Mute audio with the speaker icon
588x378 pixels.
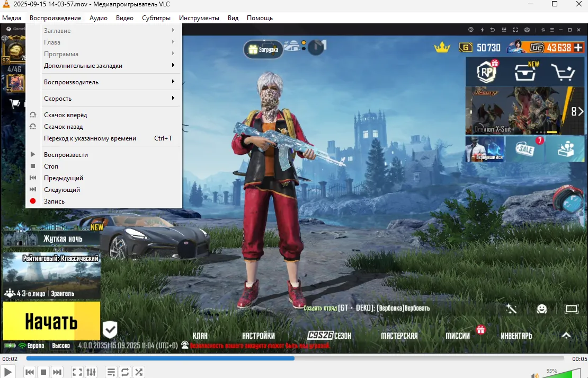[535, 375]
